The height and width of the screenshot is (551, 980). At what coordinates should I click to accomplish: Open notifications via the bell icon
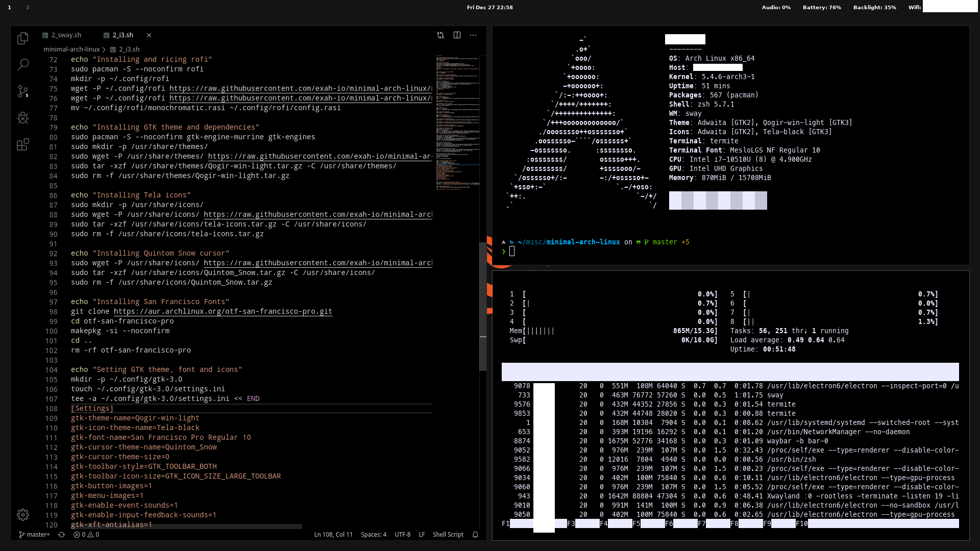(475, 535)
